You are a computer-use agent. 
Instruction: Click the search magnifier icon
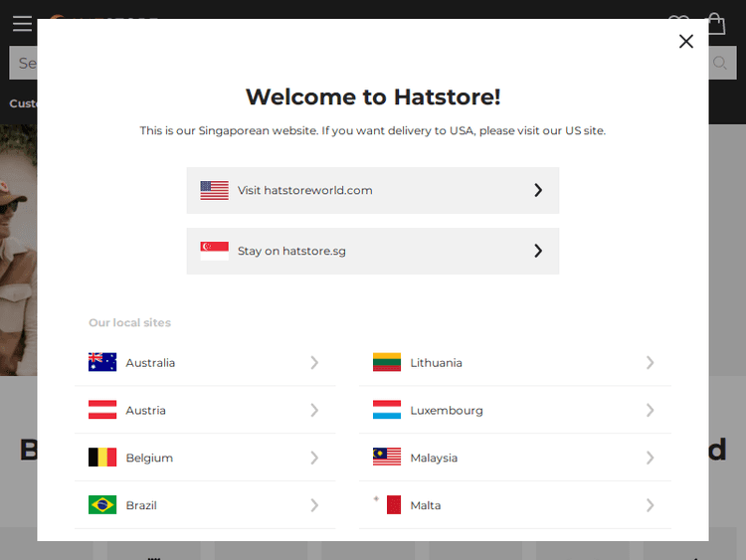[x=720, y=63]
